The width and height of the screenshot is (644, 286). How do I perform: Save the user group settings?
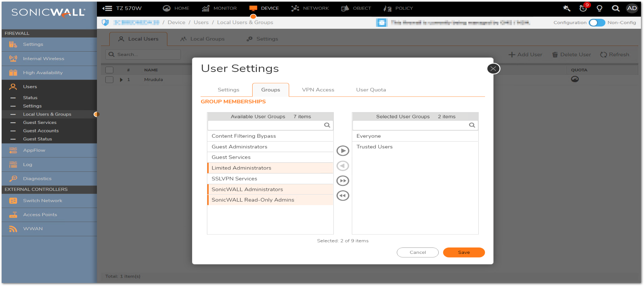click(464, 253)
